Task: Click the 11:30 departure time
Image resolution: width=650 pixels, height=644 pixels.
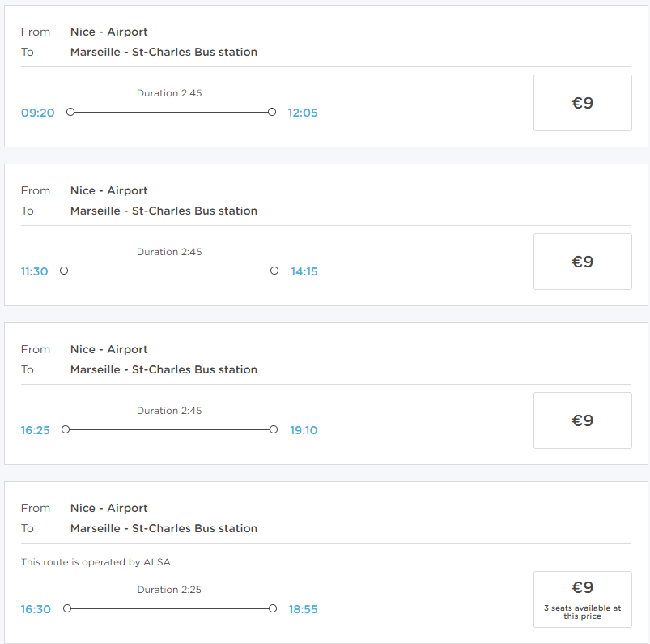Action: coord(34,271)
